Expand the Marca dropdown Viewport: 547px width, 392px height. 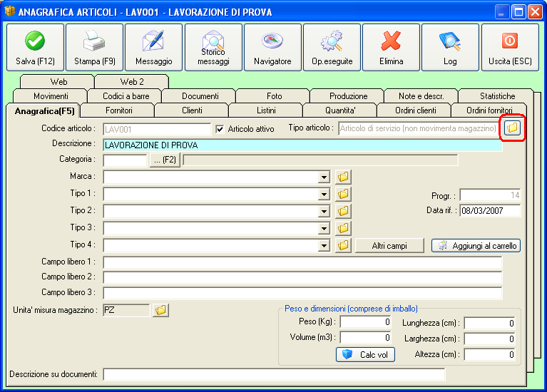(x=324, y=177)
